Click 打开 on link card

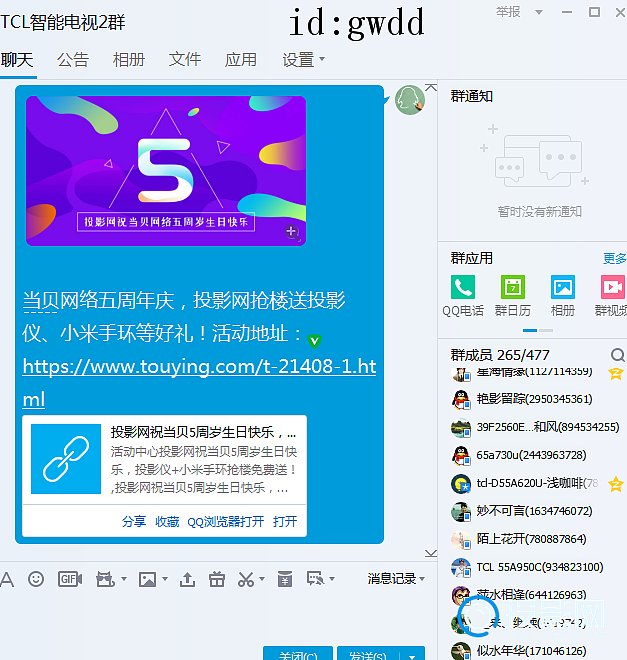(285, 522)
